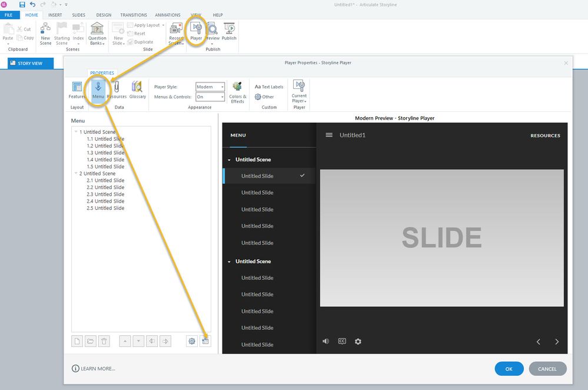Open the Colors & Effects settings
The height and width of the screenshot is (390, 588).
pos(237,92)
